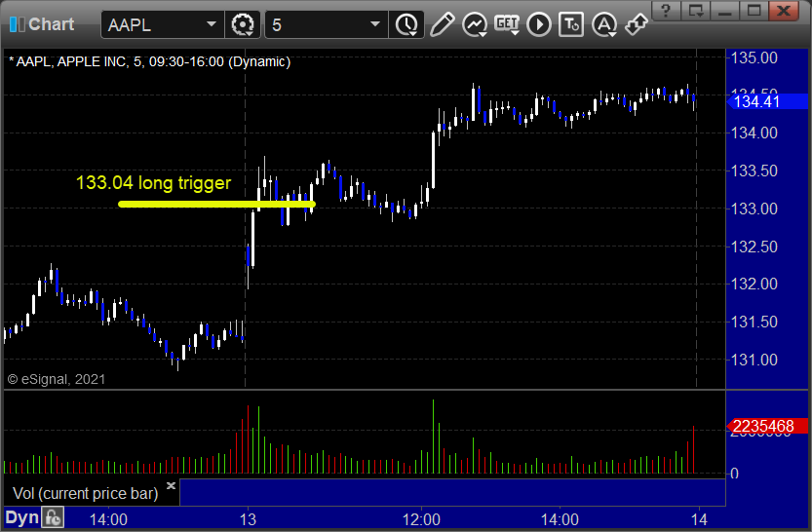812x532 pixels.
Task: Open the window options dropdown icon
Action: tap(695, 11)
